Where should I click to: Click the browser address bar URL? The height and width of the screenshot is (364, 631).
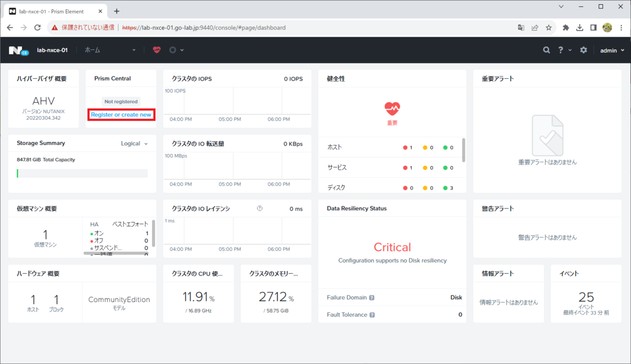pos(204,27)
